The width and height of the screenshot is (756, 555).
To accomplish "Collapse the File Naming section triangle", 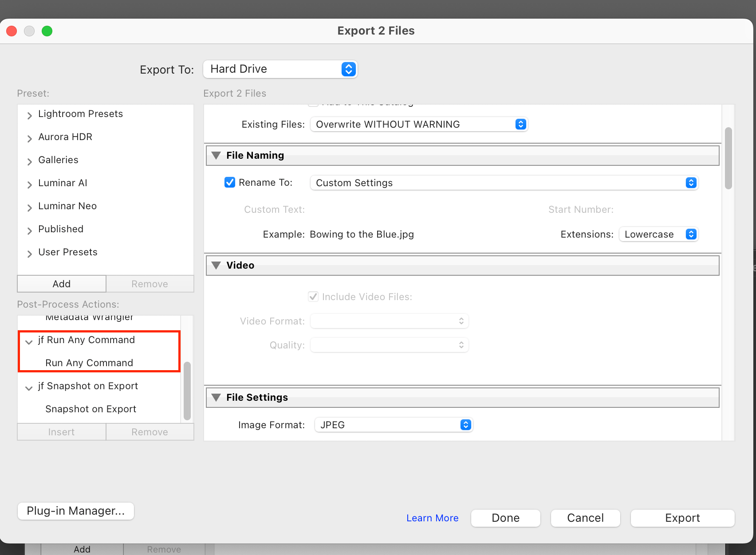I will [216, 156].
